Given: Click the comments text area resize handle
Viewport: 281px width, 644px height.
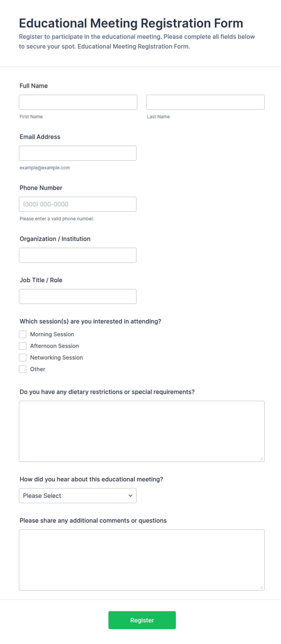Looking at the screenshot, I should pyautogui.click(x=262, y=587).
